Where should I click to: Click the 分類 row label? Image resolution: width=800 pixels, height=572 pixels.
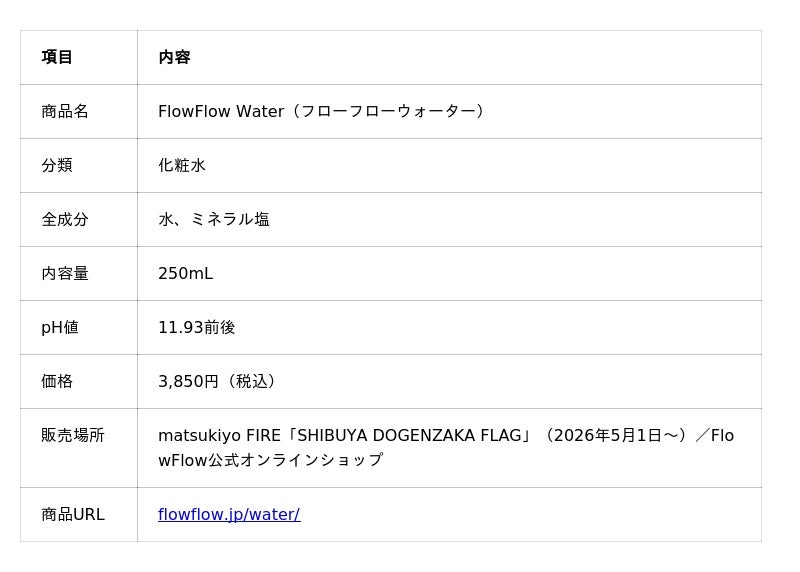coord(57,166)
